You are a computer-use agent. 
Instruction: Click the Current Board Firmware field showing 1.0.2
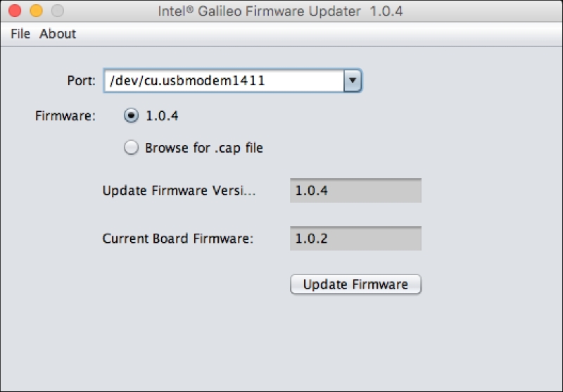[355, 239]
